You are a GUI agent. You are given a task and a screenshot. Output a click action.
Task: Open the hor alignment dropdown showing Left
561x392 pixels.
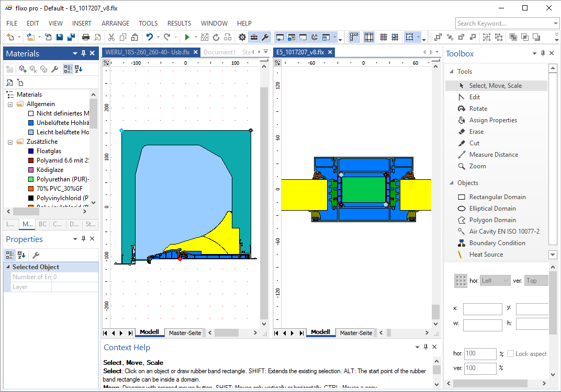(x=495, y=281)
